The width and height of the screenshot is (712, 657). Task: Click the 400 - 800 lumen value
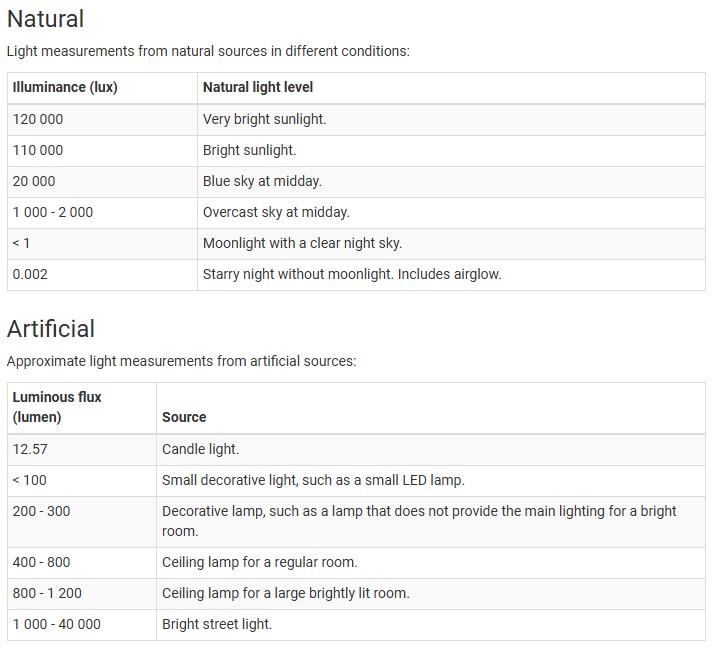tap(41, 562)
